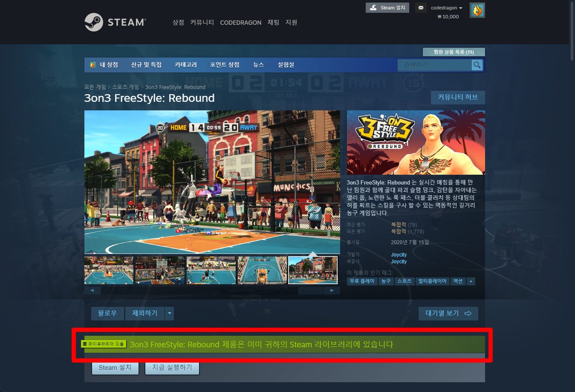Click the 스포츠 게임 breadcrumb link

point(125,87)
